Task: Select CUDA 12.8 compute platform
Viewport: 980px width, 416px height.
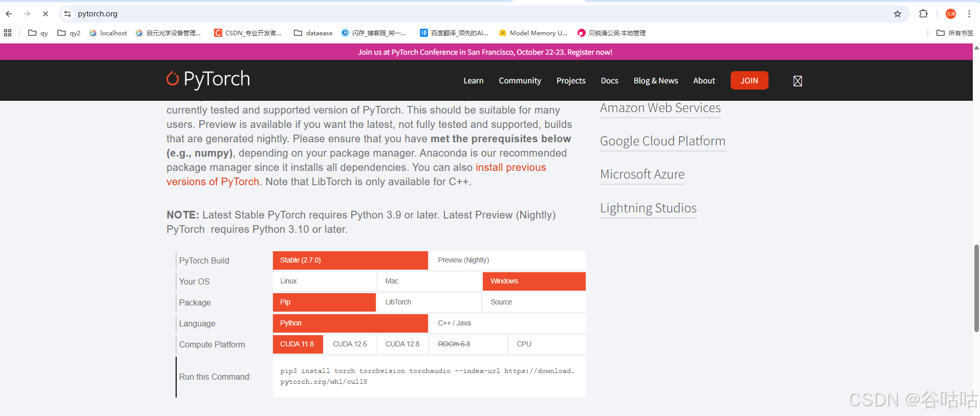Action: (403, 344)
